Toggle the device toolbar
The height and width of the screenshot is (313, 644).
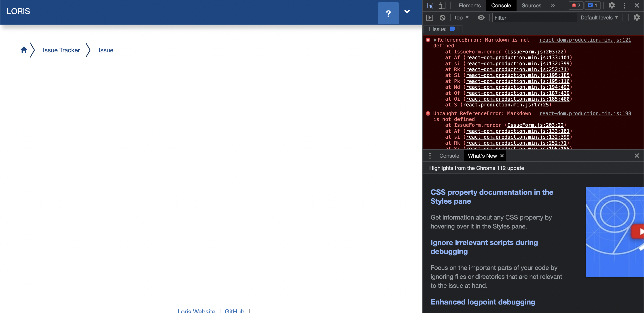coord(442,5)
